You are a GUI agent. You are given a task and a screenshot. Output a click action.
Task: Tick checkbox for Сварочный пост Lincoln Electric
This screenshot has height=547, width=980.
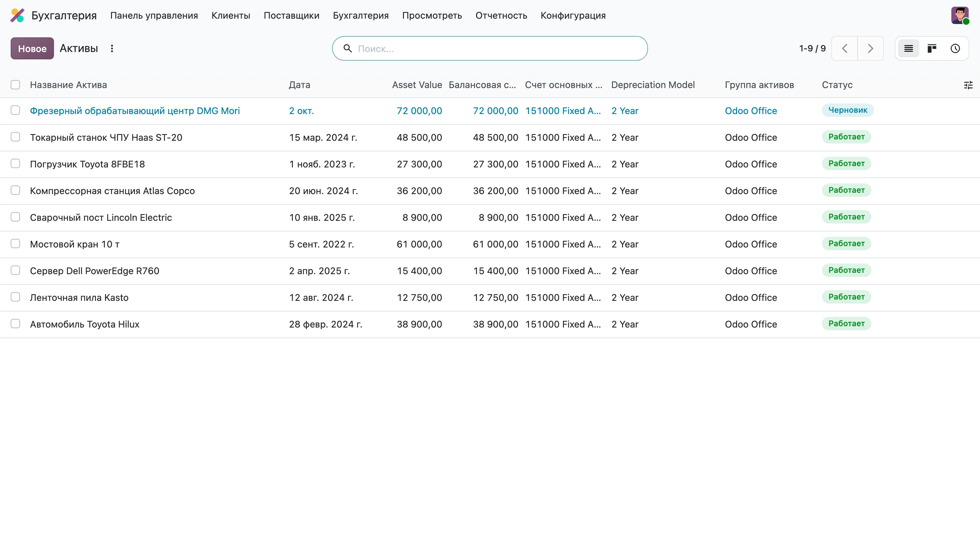15,217
